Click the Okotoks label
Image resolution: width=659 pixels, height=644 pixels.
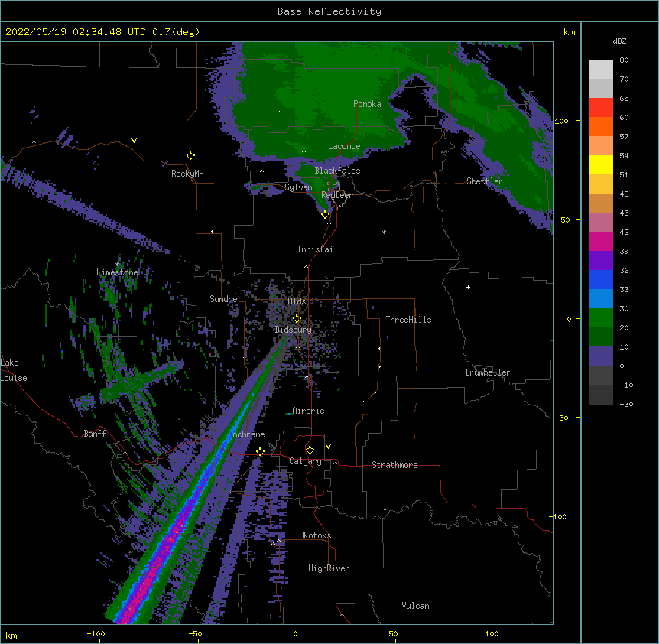click(315, 535)
